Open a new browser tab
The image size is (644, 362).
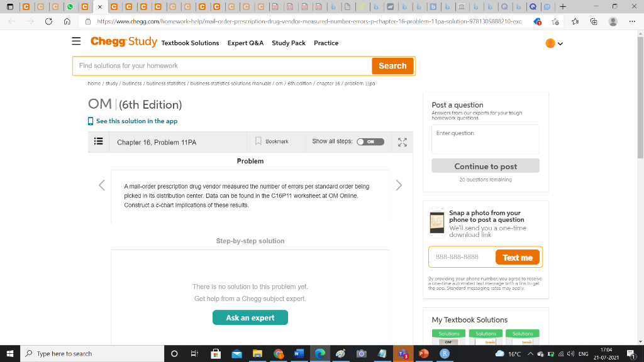pos(563,6)
